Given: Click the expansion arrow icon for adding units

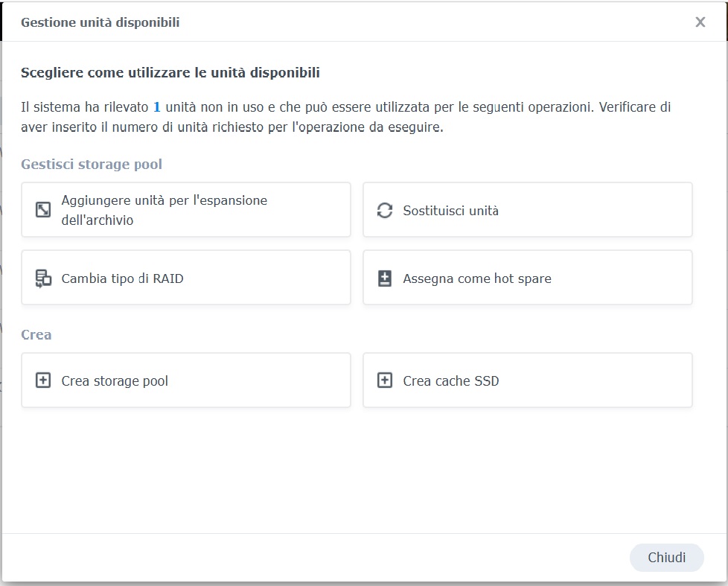Looking at the screenshot, I should point(43,210).
